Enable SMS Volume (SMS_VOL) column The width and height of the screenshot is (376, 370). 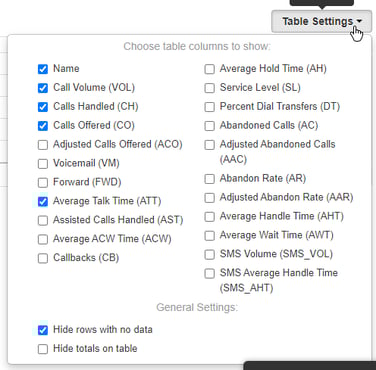(209, 255)
